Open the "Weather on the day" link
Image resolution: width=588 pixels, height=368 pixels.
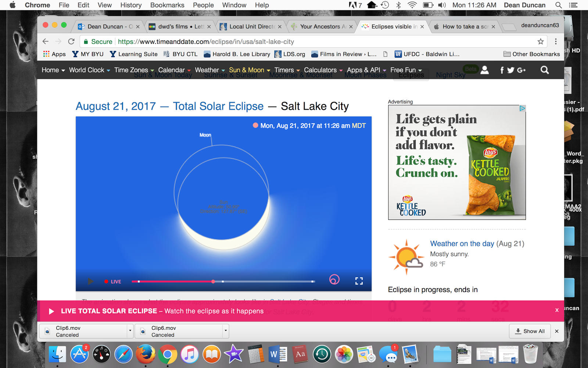pyautogui.click(x=462, y=244)
